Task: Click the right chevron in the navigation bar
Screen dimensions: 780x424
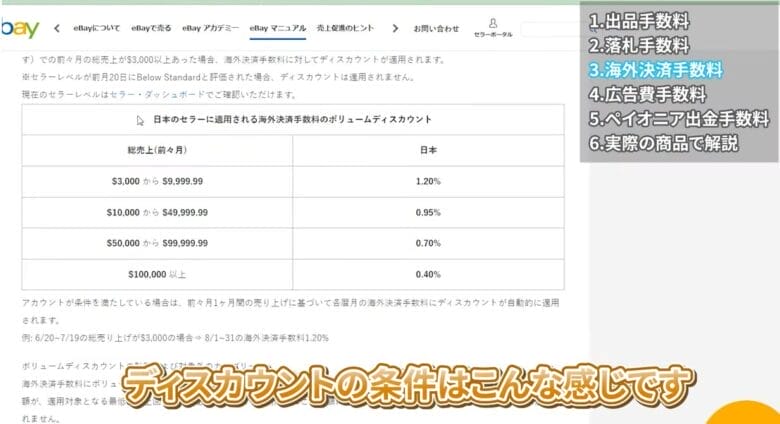Action: [395, 28]
